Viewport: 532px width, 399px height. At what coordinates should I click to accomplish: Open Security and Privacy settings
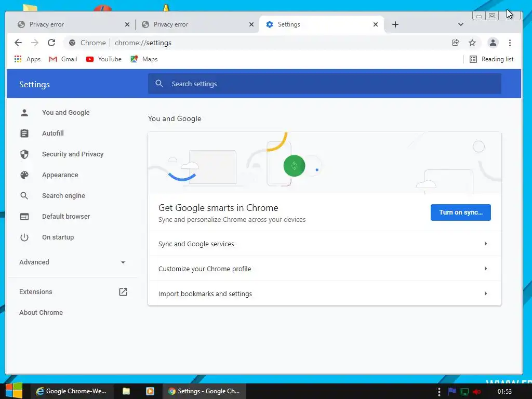72,154
